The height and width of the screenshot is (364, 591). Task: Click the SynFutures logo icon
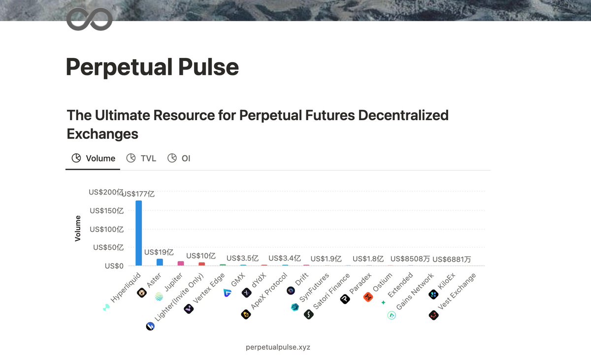pos(295,308)
